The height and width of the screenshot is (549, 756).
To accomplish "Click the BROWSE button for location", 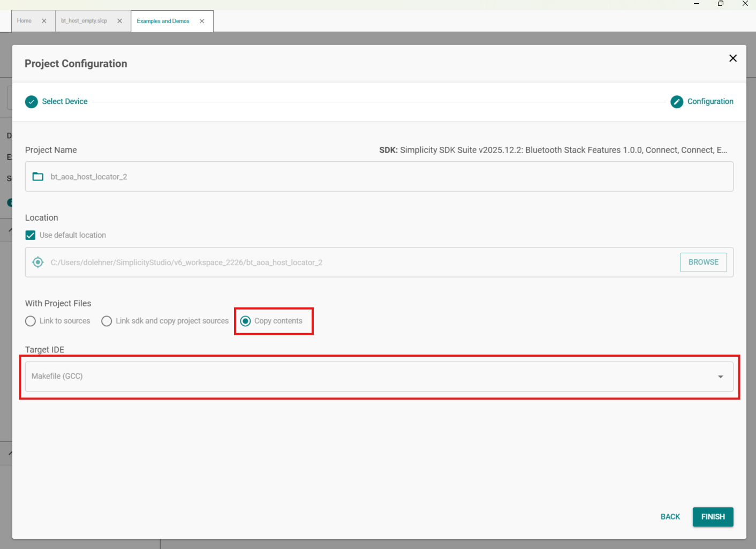I will point(704,262).
